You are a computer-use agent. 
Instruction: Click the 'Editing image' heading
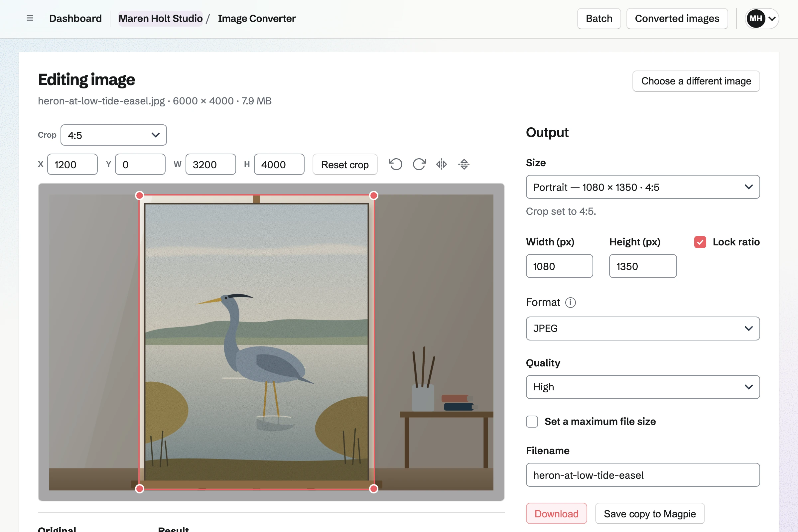click(86, 80)
